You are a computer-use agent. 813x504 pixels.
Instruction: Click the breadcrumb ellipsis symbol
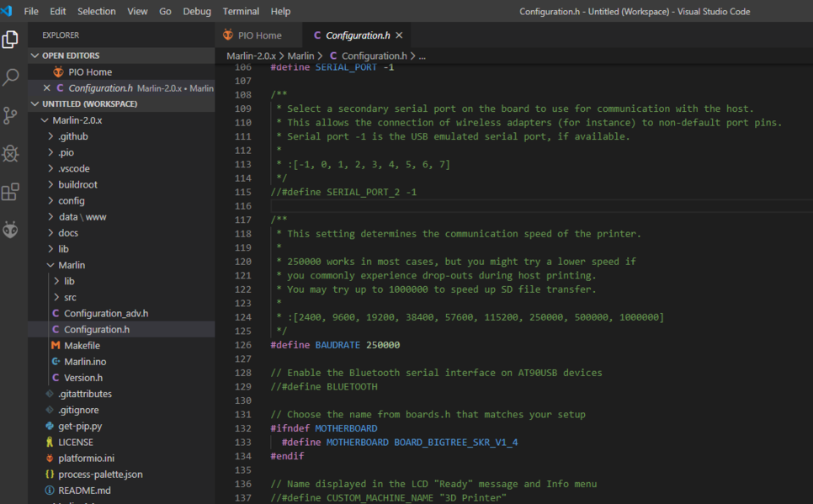422,56
